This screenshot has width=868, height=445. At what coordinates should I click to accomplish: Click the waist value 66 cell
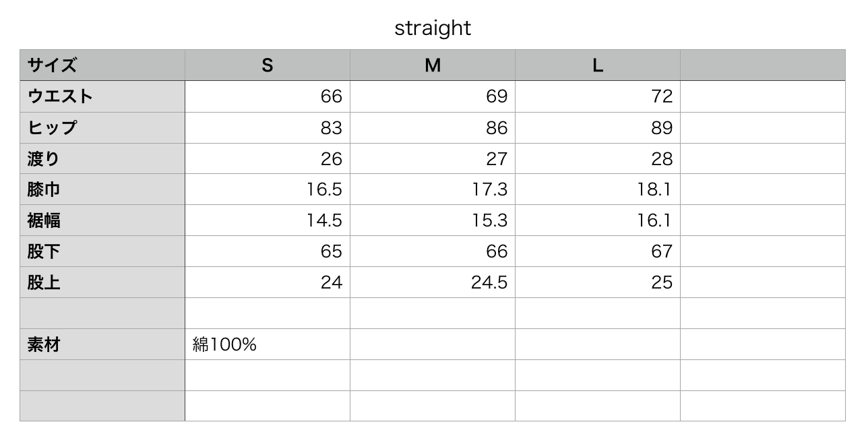tap(268, 96)
